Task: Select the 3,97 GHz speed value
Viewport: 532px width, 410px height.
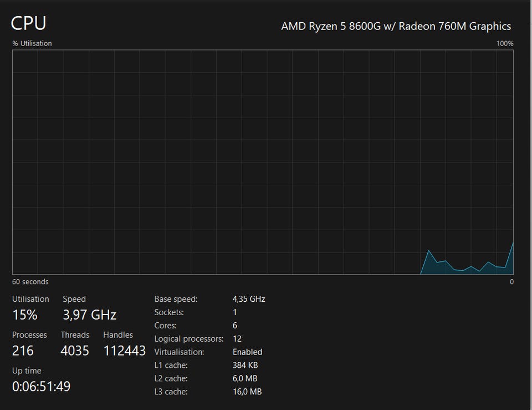Action: click(x=90, y=315)
